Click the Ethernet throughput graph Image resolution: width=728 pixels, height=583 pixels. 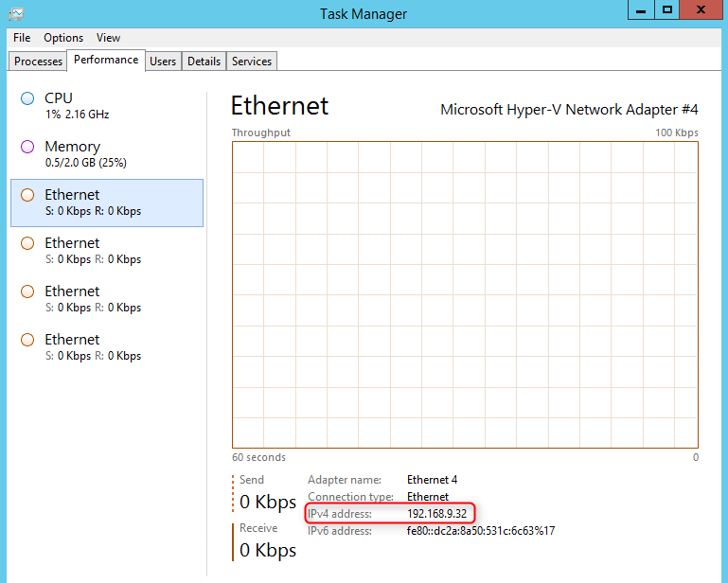(x=465, y=294)
